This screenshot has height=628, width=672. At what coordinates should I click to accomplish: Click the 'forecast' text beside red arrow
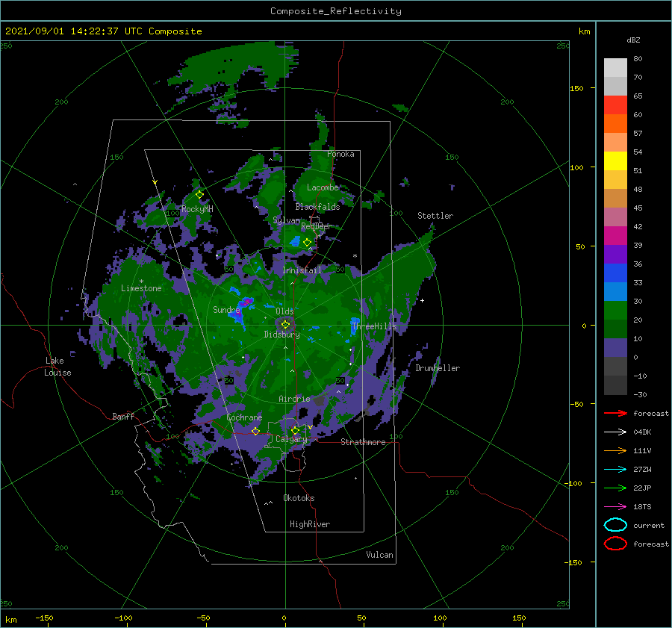pyautogui.click(x=651, y=413)
